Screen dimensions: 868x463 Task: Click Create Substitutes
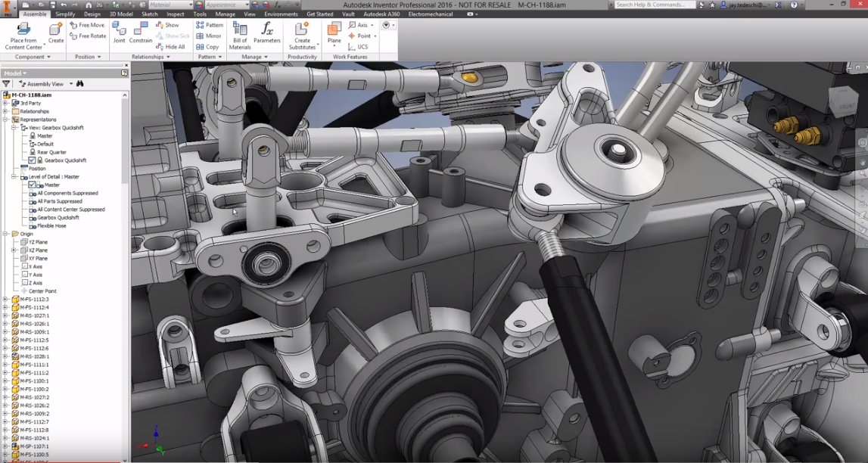[302, 36]
